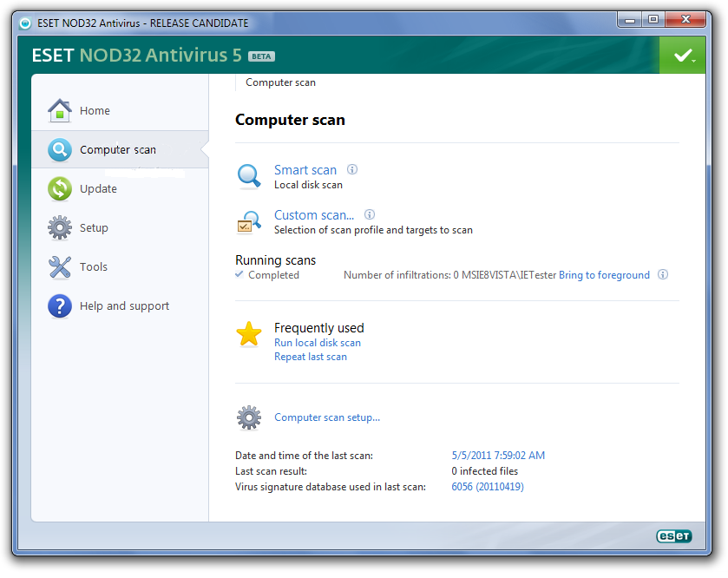This screenshot has height=578, width=728.
Task: Click the '0 infected files' result text
Action: [485, 471]
